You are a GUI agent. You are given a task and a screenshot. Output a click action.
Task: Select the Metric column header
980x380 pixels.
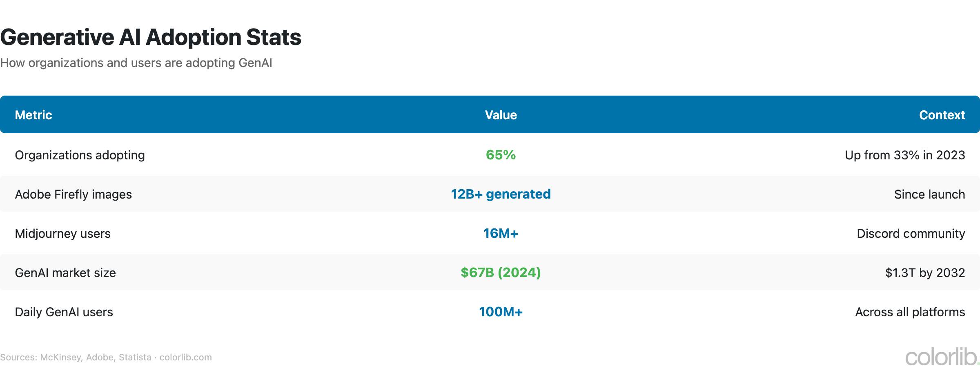[x=33, y=115]
